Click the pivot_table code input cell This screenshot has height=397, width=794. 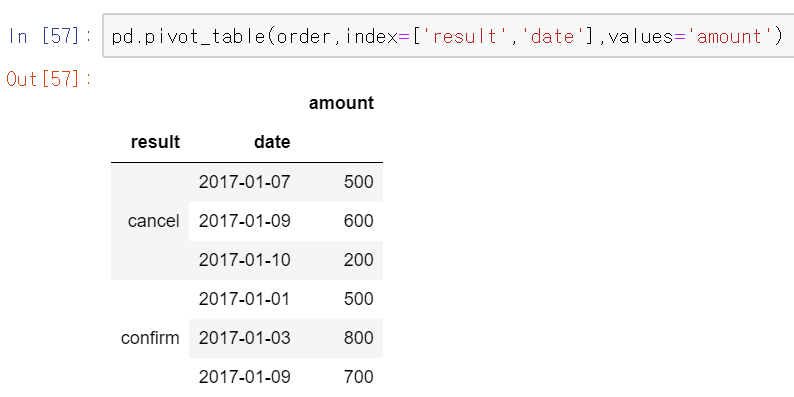(448, 36)
